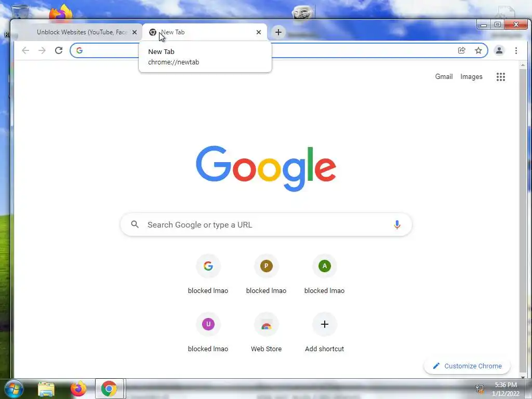Open blocked lmao shortcut with U icon
532x399 pixels.
[x=208, y=332]
